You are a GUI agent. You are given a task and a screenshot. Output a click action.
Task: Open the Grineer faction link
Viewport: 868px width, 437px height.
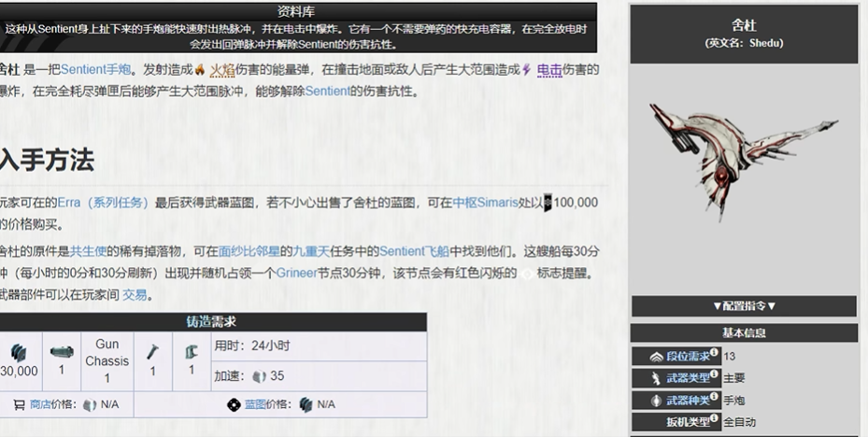pos(297,273)
